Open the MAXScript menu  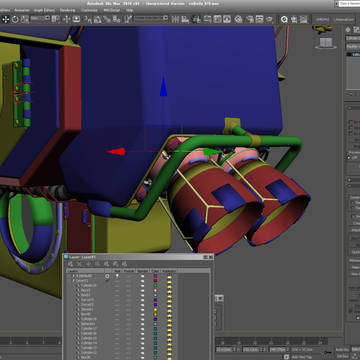tap(111, 10)
